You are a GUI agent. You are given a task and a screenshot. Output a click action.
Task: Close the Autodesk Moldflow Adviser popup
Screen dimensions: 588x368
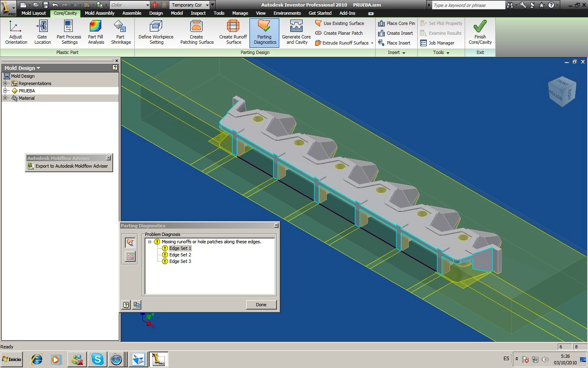click(x=109, y=158)
